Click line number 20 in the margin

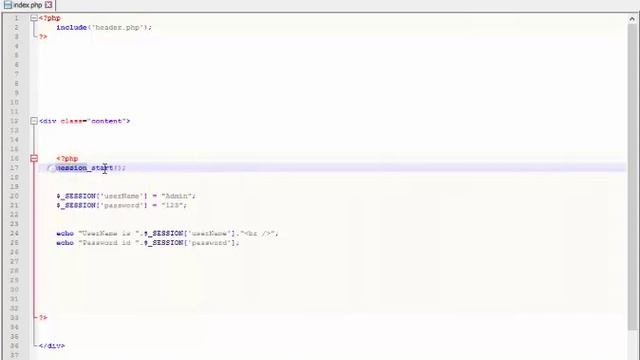[x=15, y=196]
